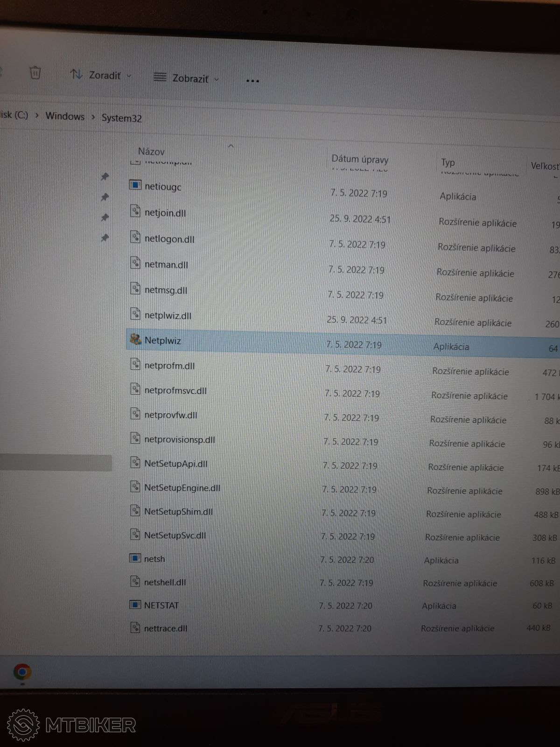This screenshot has width=560, height=747.
Task: Click the first pin icon in sidebar
Action: [105, 176]
